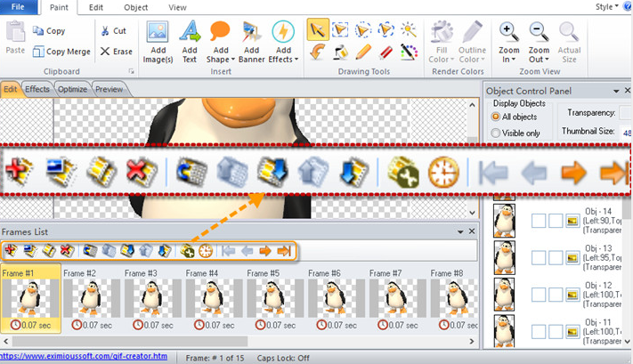633x364 pixels.
Task: Click the Cut button in Clipboard
Action: click(x=113, y=30)
